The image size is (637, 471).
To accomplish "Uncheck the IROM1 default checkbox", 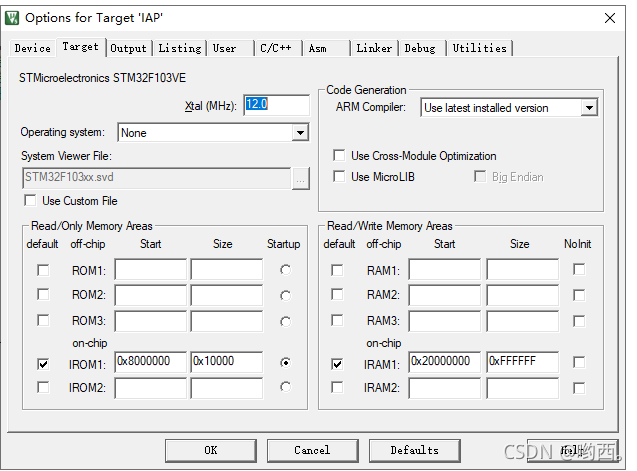I will (43, 364).
